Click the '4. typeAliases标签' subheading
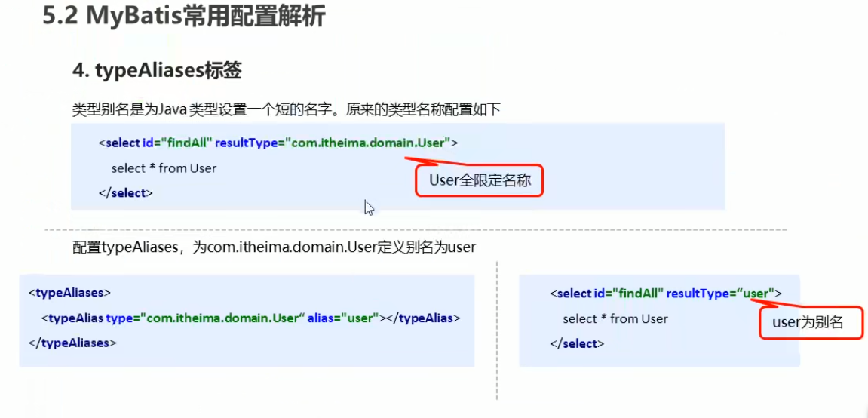The height and width of the screenshot is (418, 868). click(157, 72)
